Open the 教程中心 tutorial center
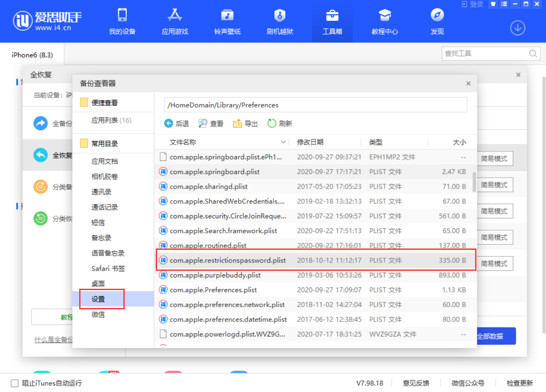 (x=385, y=21)
